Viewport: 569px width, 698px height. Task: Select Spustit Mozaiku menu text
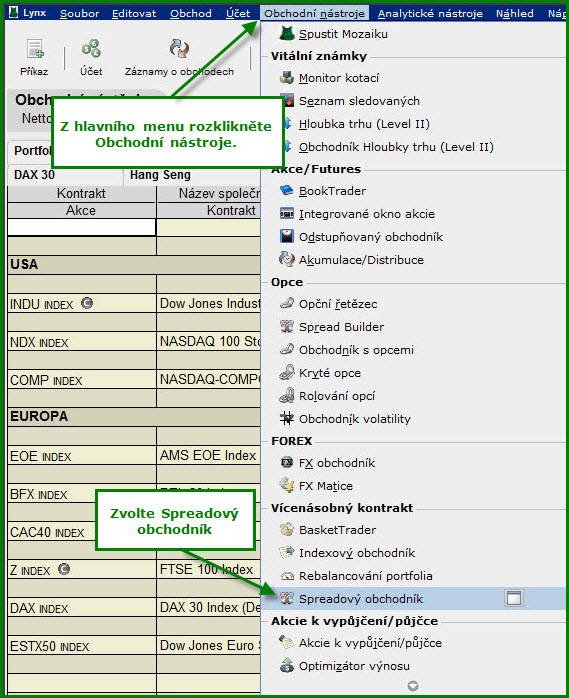343,34
